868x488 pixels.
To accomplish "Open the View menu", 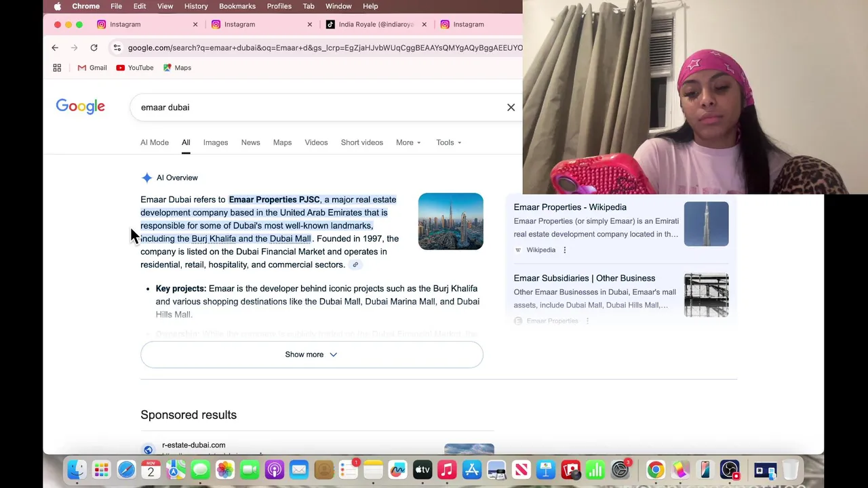I will click(x=165, y=6).
